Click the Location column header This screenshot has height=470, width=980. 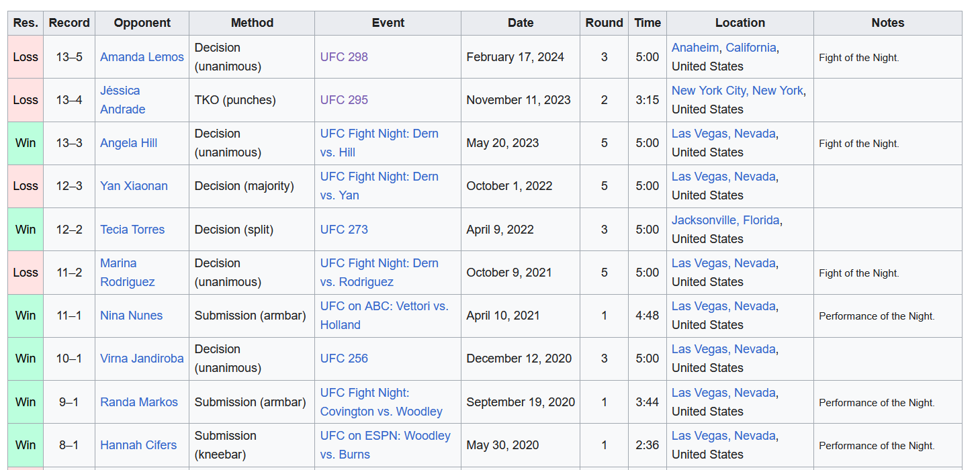tap(740, 23)
